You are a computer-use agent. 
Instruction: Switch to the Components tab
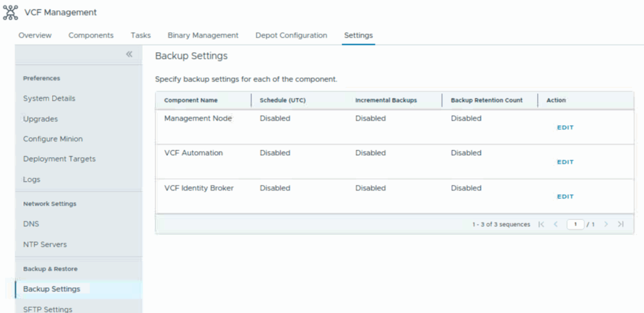[91, 35]
